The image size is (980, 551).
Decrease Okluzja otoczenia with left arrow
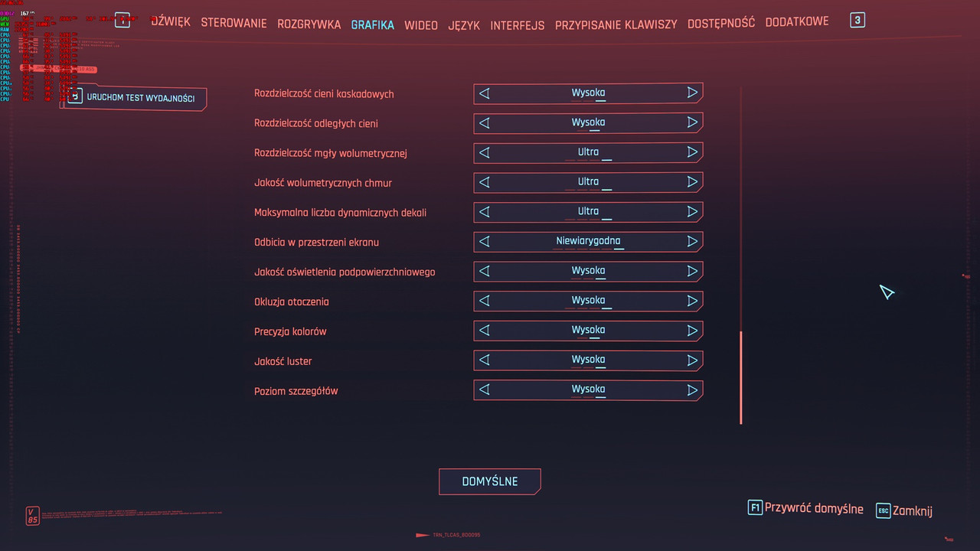(484, 302)
